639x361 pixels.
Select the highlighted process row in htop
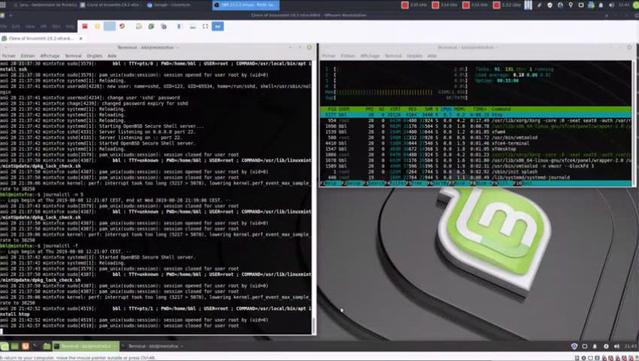[x=476, y=115]
